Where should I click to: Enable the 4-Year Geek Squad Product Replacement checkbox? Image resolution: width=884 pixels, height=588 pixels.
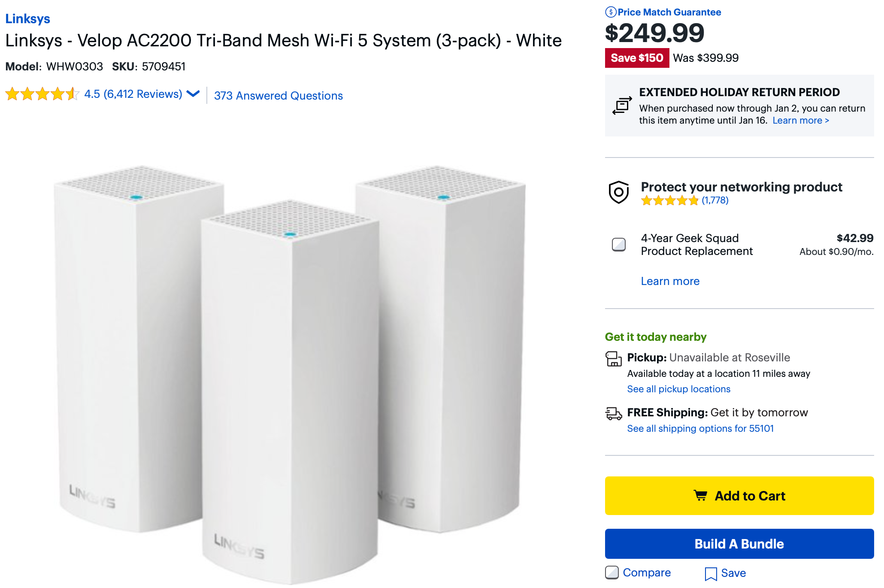(619, 245)
